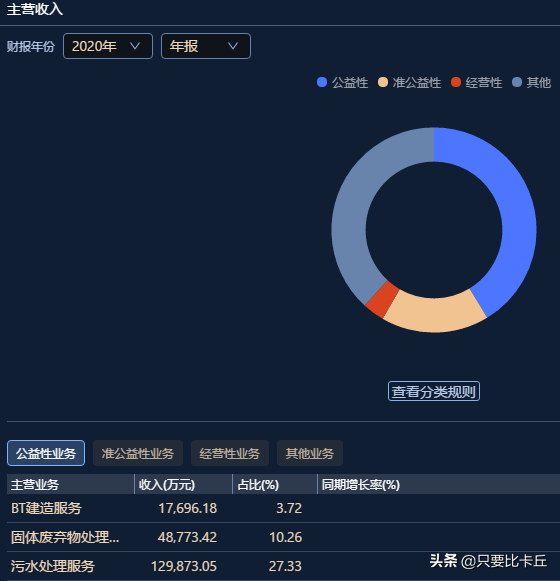Click the 其他 legend dot icon
The image size is (560, 581).
pyautogui.click(x=517, y=82)
